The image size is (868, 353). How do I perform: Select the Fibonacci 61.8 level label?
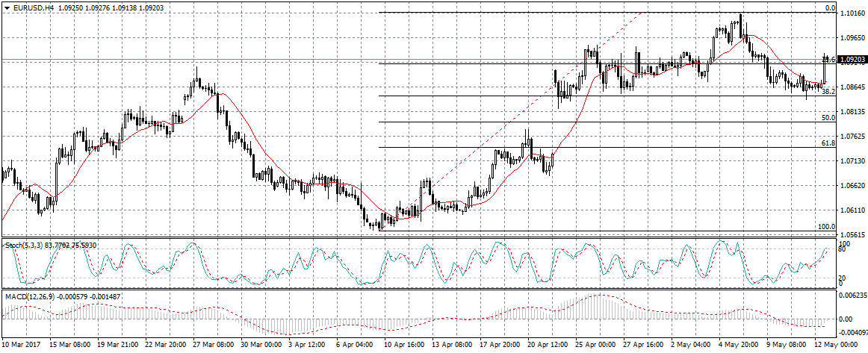click(x=828, y=143)
